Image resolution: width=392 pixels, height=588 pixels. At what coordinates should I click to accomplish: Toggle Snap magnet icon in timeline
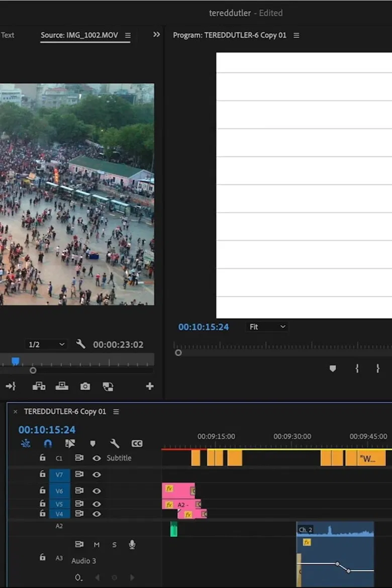pos(48,444)
